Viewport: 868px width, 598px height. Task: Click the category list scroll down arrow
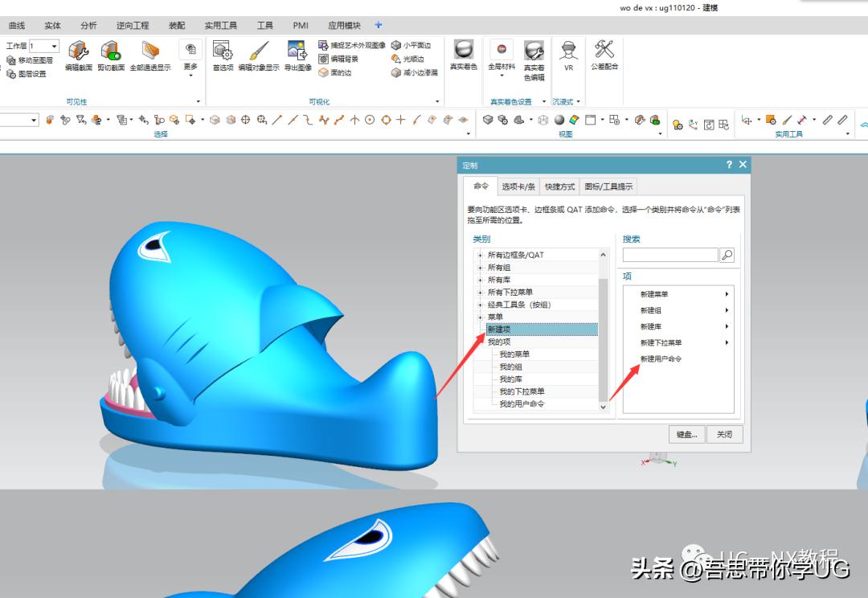click(x=603, y=408)
